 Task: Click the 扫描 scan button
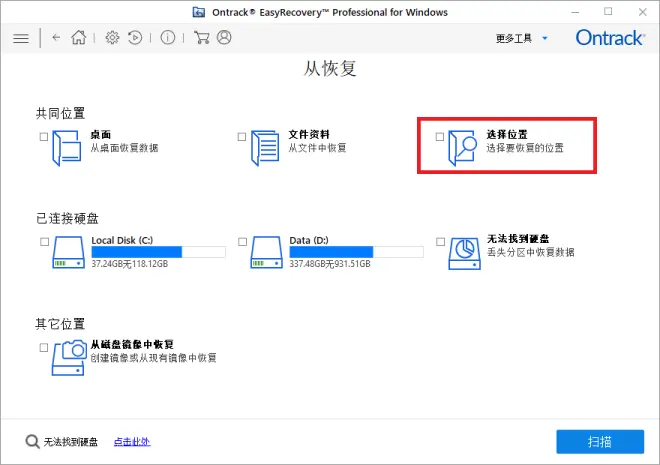[x=600, y=441]
